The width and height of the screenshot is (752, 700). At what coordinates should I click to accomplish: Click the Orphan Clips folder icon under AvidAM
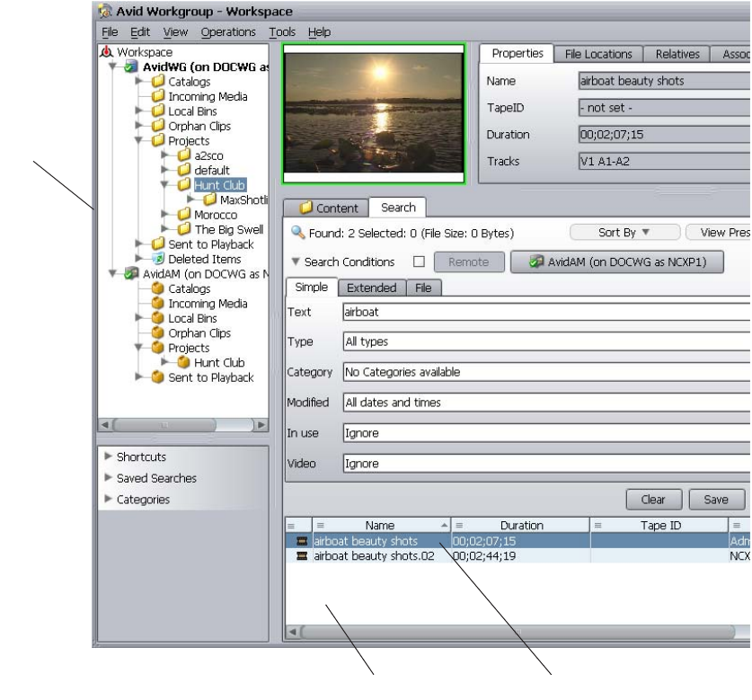tap(158, 332)
